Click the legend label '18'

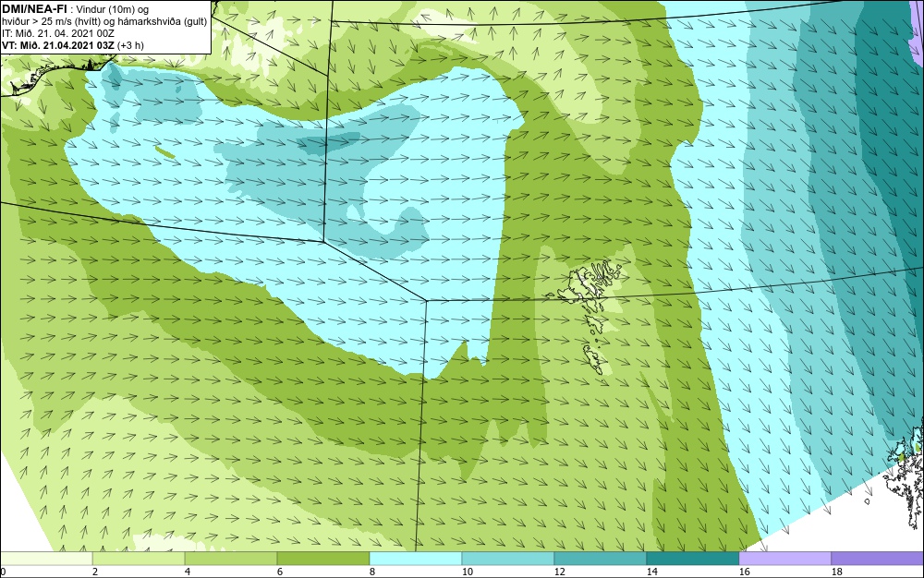(x=836, y=572)
